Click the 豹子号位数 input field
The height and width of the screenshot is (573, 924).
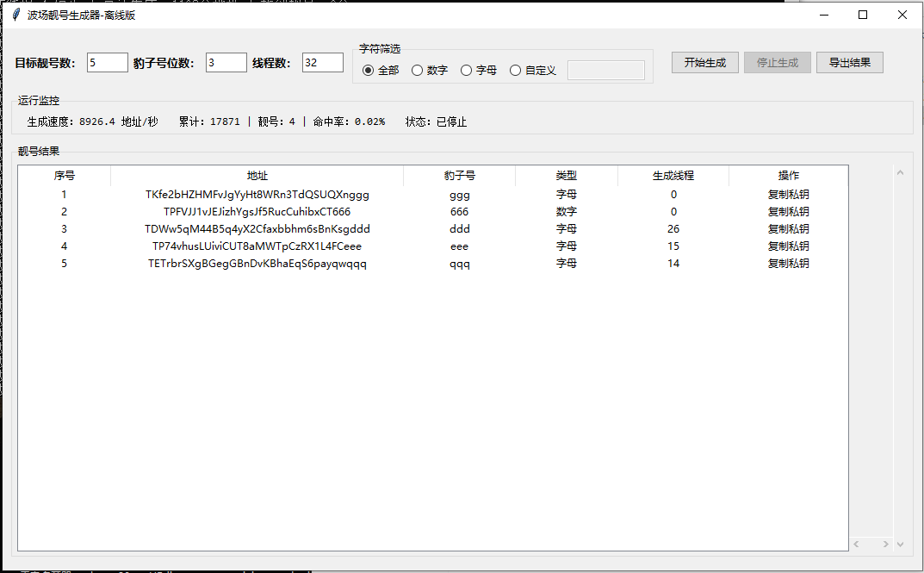pyautogui.click(x=226, y=62)
